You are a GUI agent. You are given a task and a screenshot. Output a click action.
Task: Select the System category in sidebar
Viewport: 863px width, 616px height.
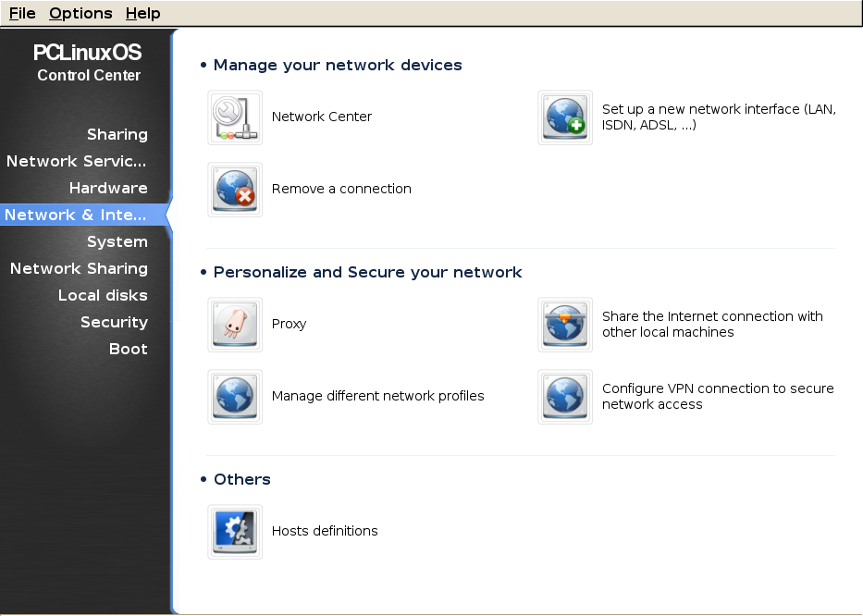point(117,241)
